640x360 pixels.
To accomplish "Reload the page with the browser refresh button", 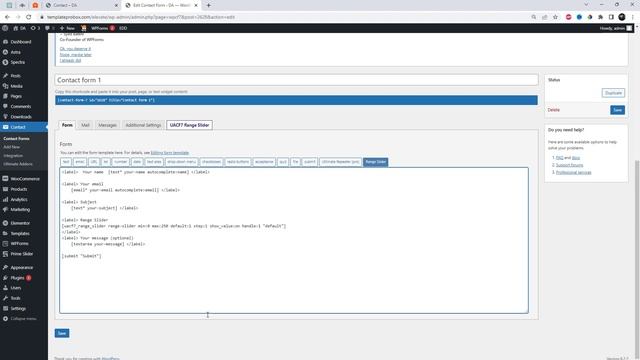I will tap(29, 17).
